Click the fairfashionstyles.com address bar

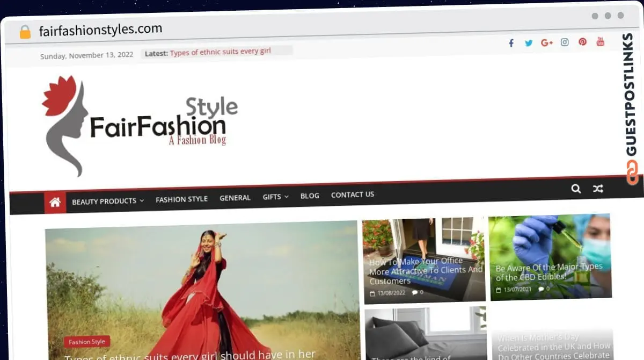pyautogui.click(x=100, y=30)
